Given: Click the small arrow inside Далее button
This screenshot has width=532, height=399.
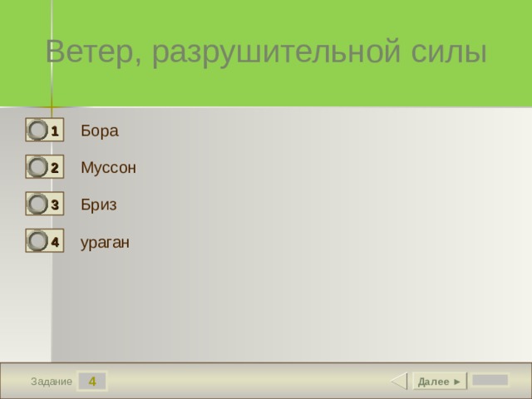Looking at the screenshot, I should 457,382.
